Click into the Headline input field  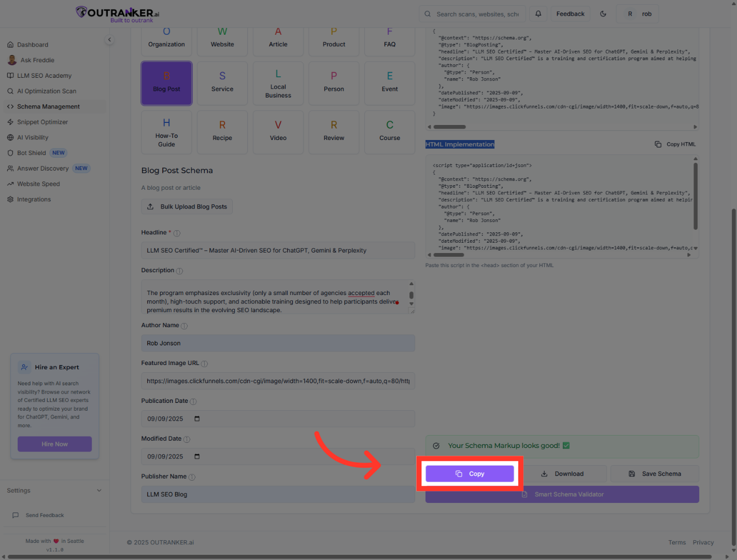278,250
